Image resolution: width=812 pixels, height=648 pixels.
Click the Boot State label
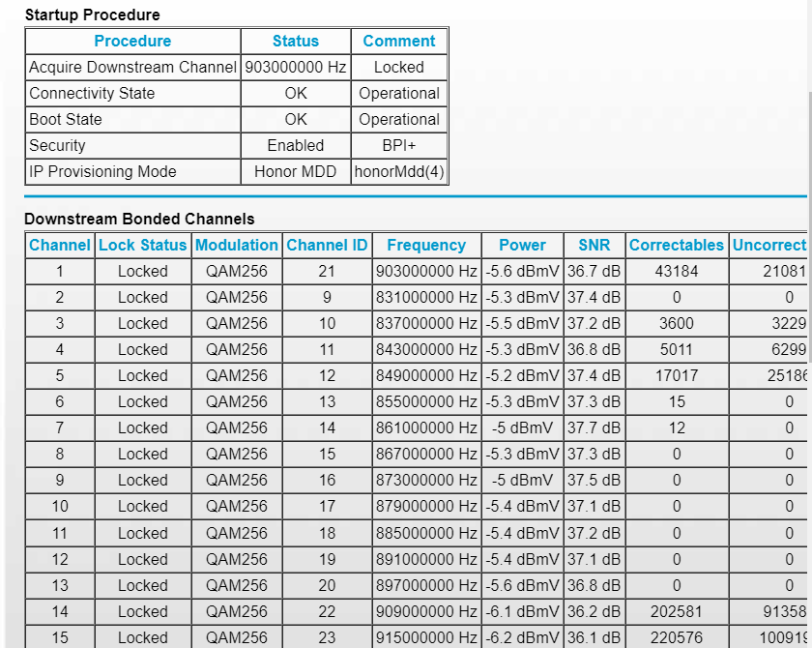(66, 119)
